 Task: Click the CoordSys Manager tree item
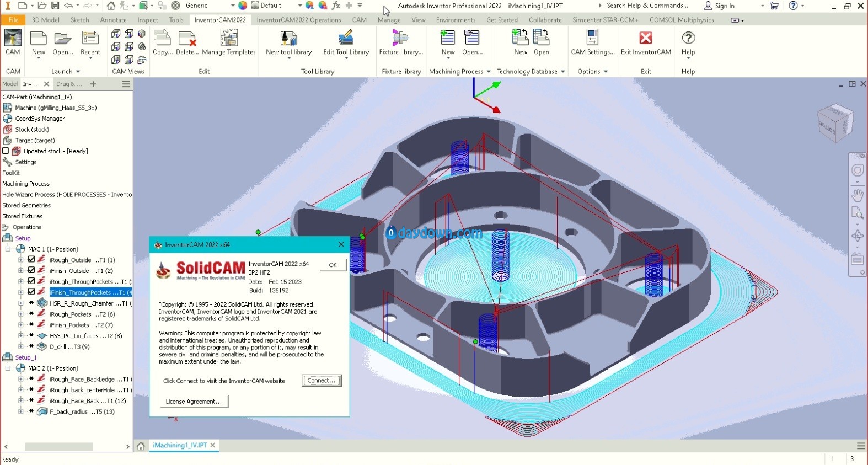tap(40, 119)
